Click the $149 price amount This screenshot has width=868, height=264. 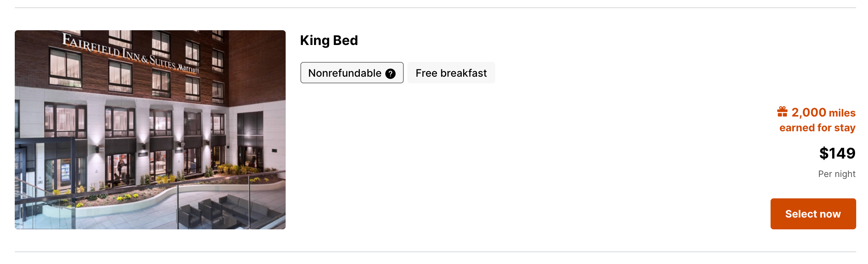(x=837, y=153)
